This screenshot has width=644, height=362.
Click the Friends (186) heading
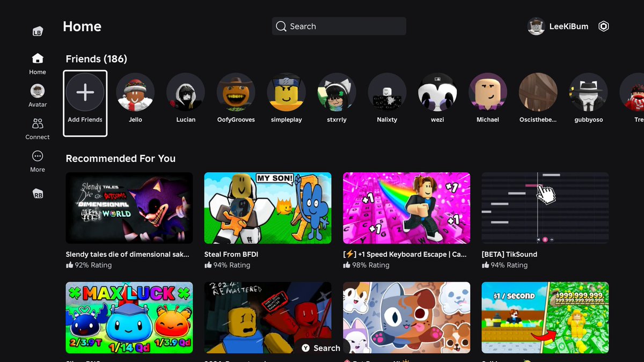[97, 59]
